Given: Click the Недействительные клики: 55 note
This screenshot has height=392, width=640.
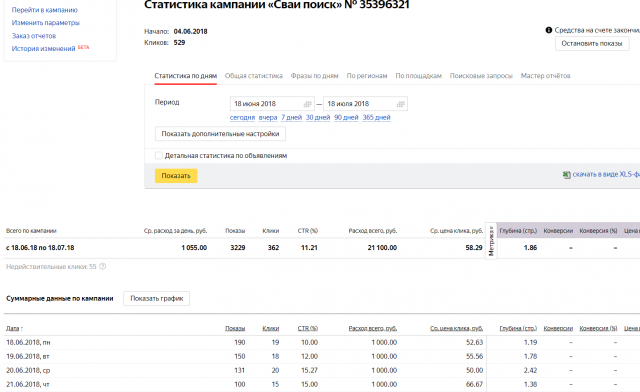Looking at the screenshot, I should (51, 267).
